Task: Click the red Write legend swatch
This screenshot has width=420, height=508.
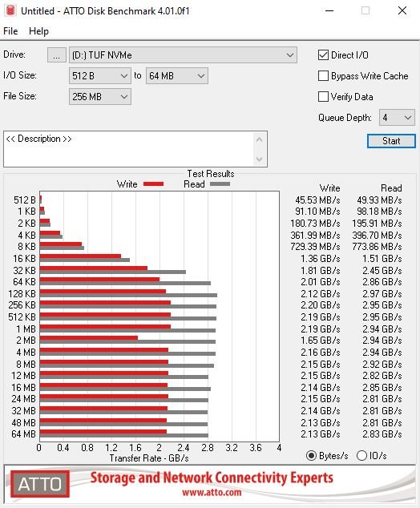Action: coord(153,184)
